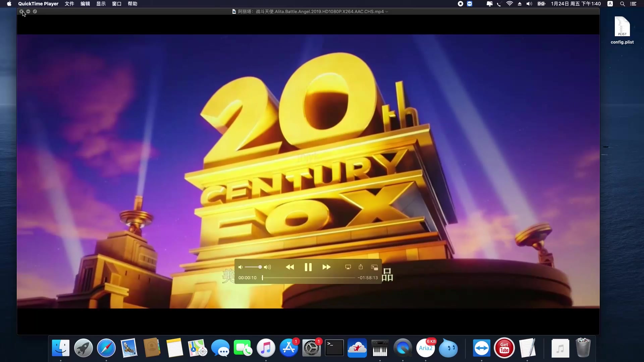Open the AirPlay output options

(x=348, y=267)
